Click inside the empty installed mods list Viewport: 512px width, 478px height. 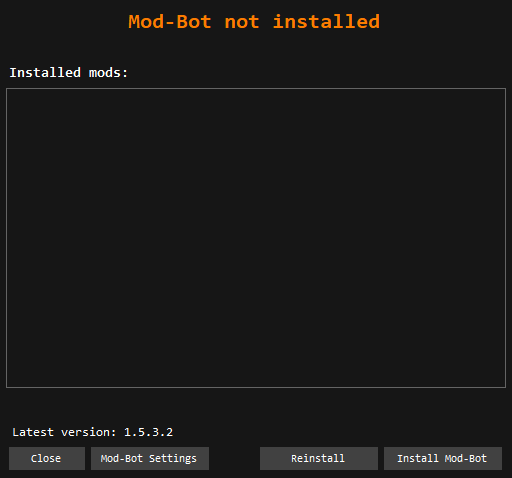click(x=256, y=238)
